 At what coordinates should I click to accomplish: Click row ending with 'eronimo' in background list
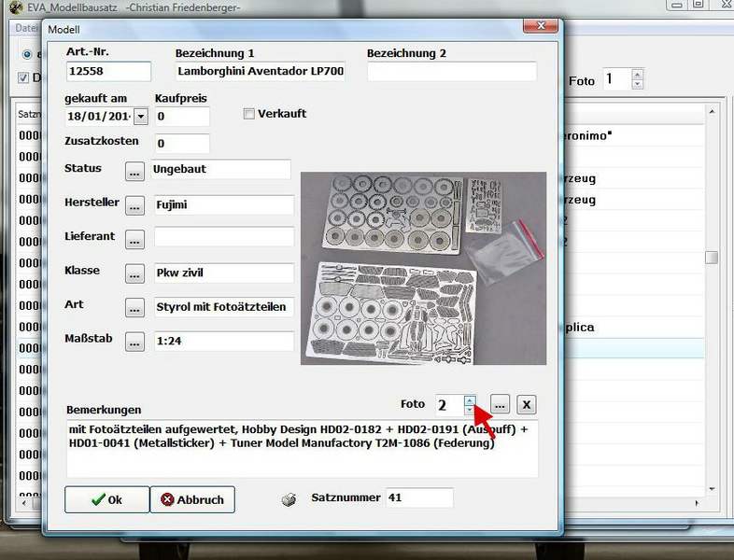point(634,136)
